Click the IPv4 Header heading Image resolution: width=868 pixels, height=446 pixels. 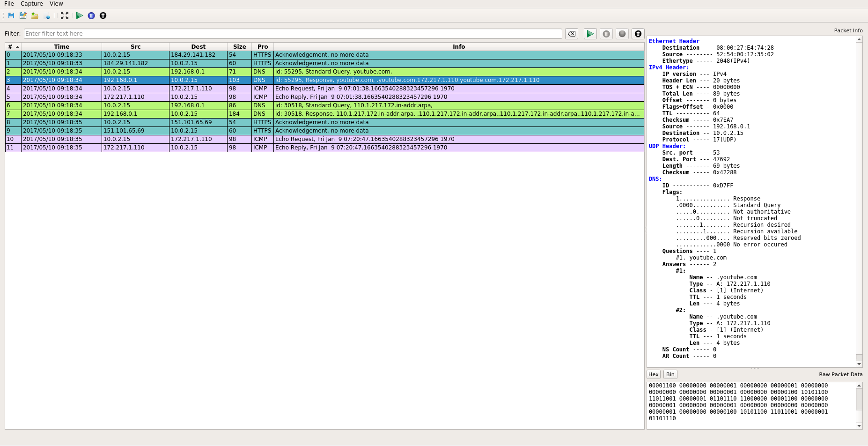pos(669,67)
